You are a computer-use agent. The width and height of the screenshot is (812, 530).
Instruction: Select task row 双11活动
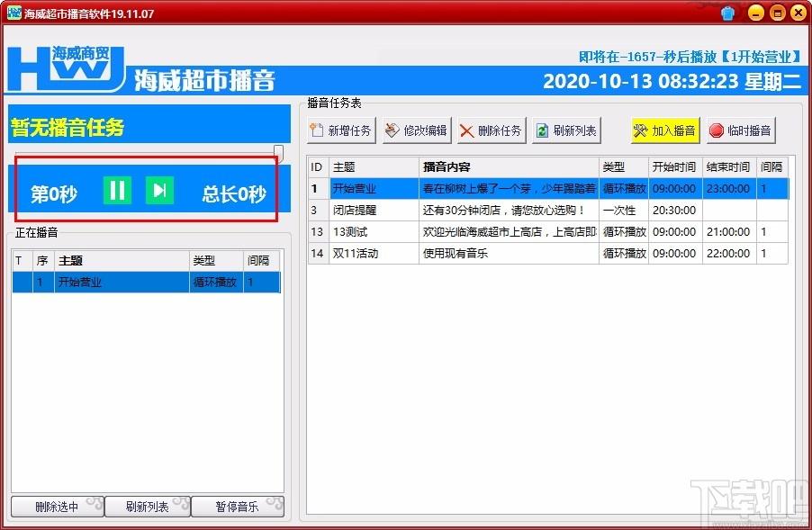tap(548, 254)
